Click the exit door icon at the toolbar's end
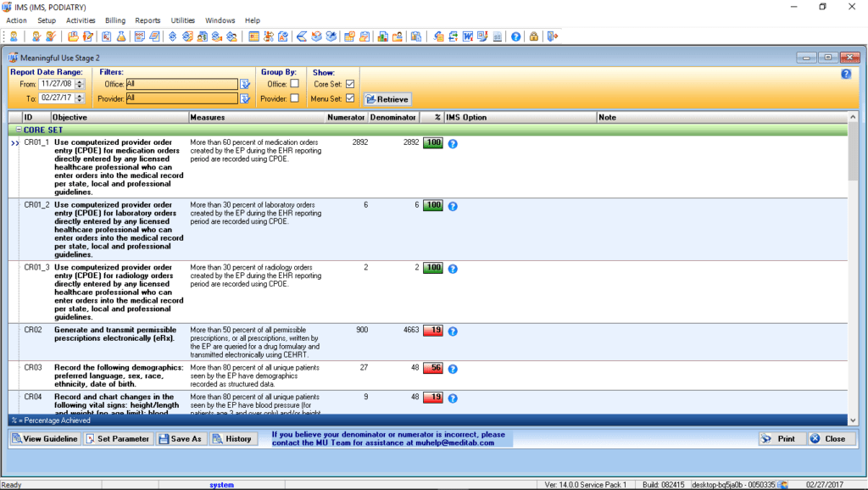Image resolution: width=868 pixels, height=490 pixels. 551,36
